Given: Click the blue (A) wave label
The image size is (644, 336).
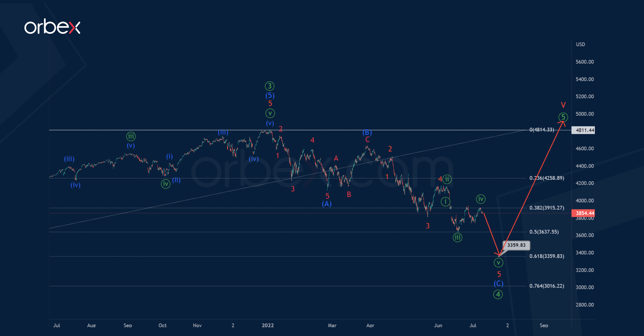Looking at the screenshot, I should [326, 204].
